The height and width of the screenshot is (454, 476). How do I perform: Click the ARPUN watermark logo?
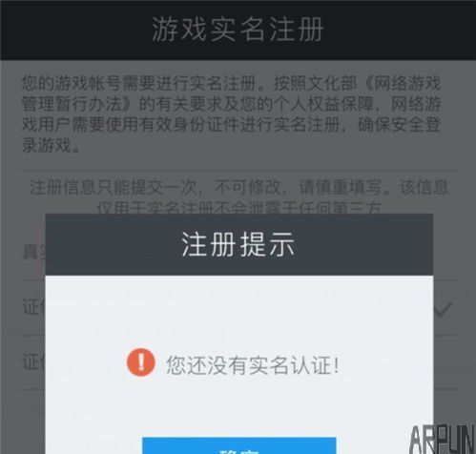point(442,440)
